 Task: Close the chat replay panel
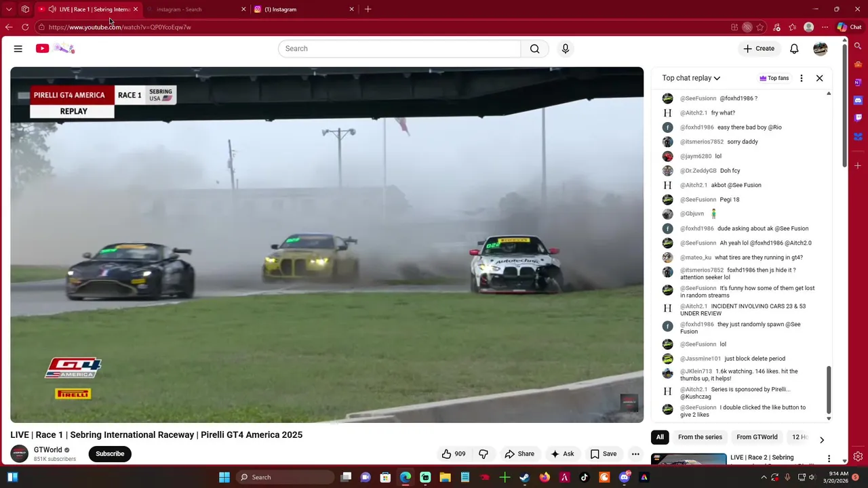(819, 78)
